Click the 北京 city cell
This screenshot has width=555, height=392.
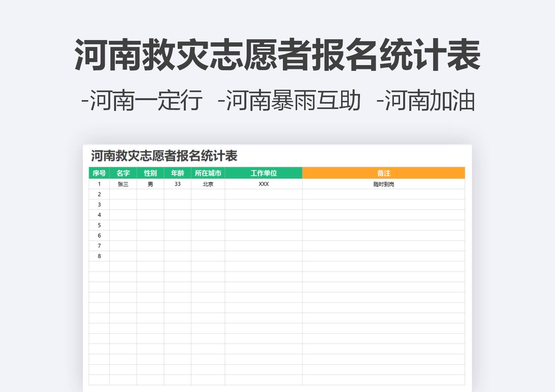tap(208, 184)
